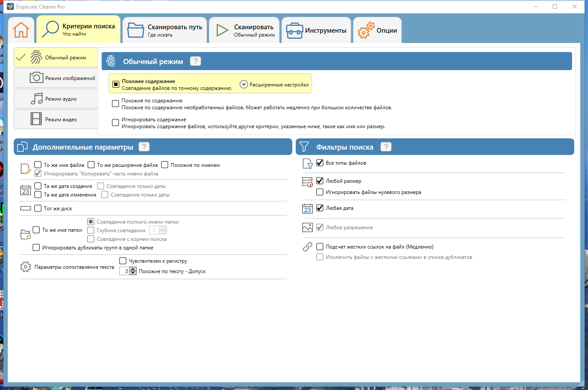Screen dimensions: 588x390
Task: Click the picture icon beside Любое разрешение
Action: coord(307,227)
